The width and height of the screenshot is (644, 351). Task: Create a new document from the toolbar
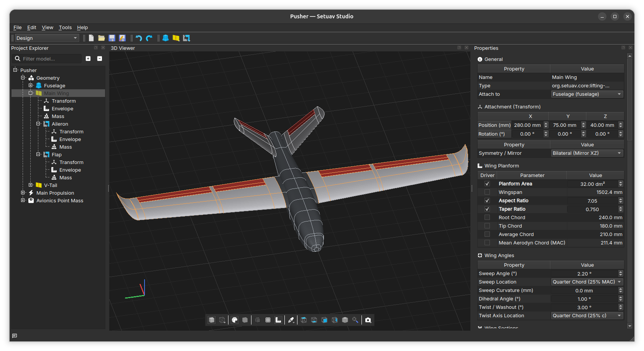91,38
